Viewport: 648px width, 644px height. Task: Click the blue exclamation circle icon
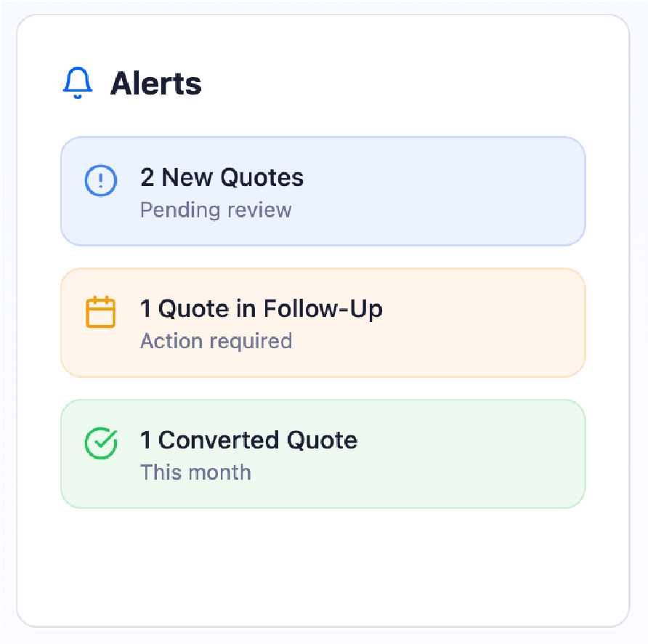coord(100,180)
